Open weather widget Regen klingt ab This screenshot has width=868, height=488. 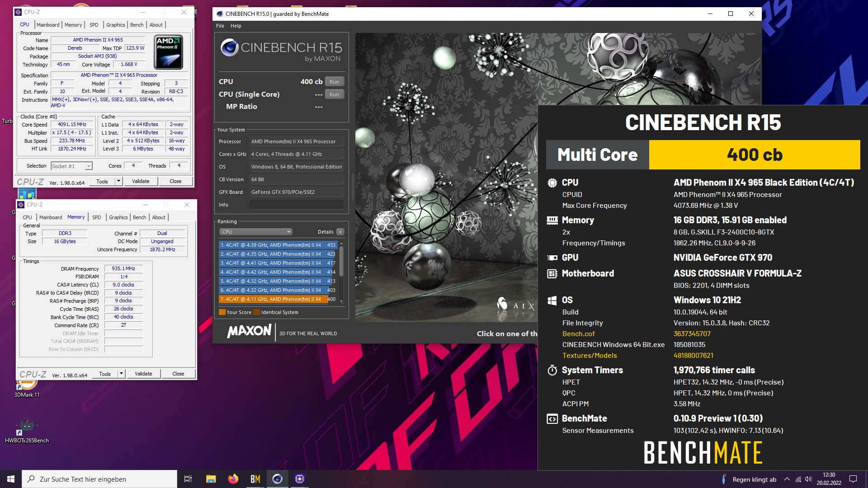pyautogui.click(x=749, y=479)
